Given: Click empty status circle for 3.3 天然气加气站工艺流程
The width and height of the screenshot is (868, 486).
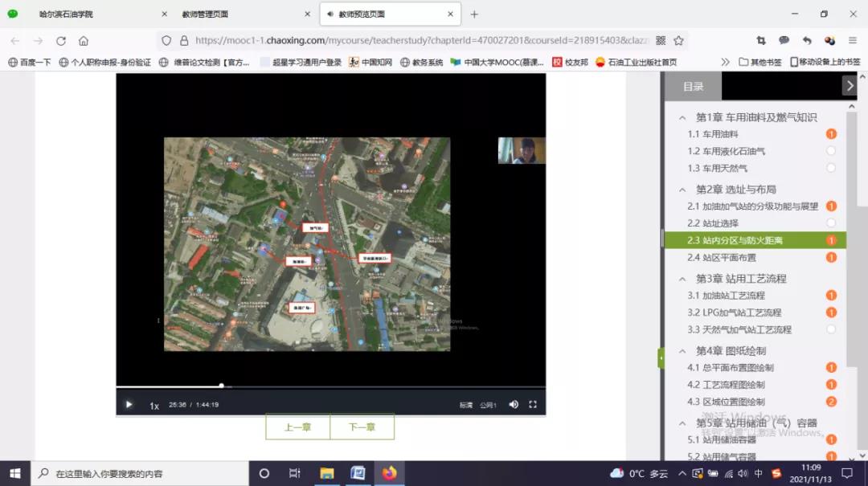Looking at the screenshot, I should [x=831, y=329].
